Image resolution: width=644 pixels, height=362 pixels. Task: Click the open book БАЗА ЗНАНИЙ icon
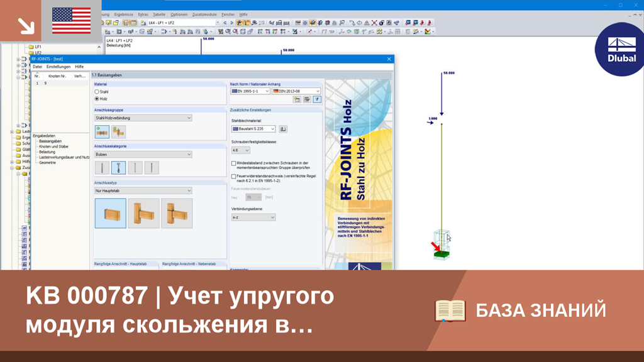point(450,310)
